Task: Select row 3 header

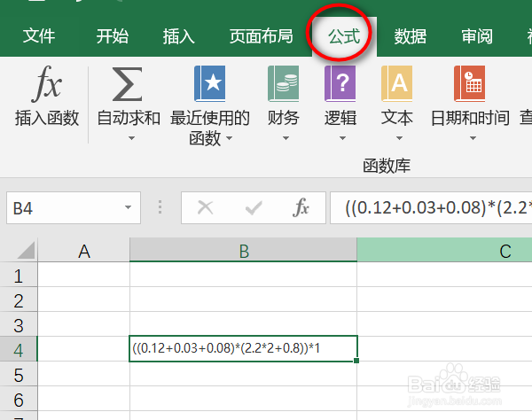Action: point(19,325)
